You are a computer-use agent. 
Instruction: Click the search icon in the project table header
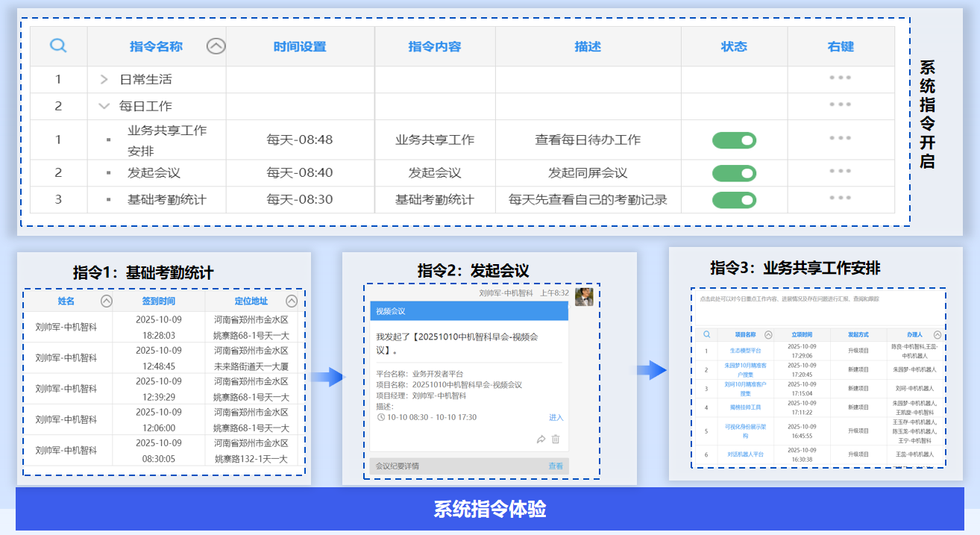[706, 335]
